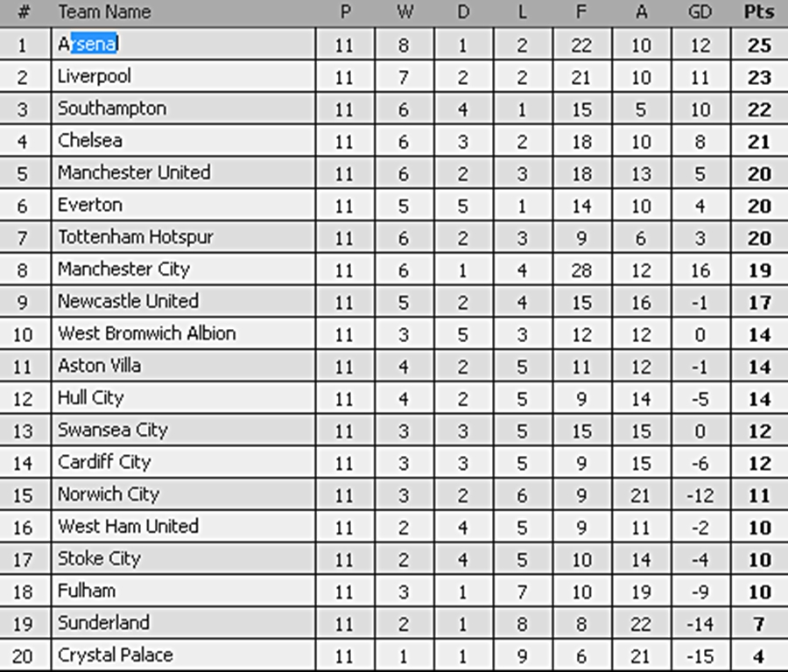Click Arsenal's 25 points value

click(759, 45)
